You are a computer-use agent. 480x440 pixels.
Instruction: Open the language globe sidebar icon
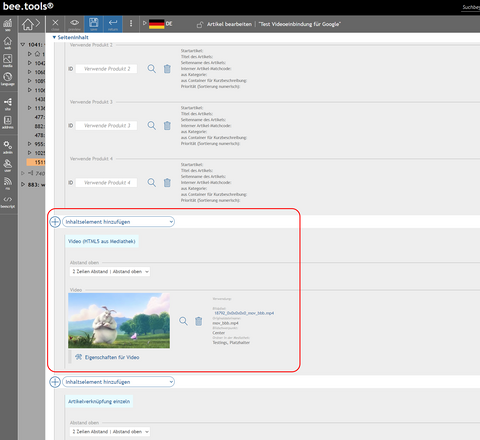click(x=8, y=79)
